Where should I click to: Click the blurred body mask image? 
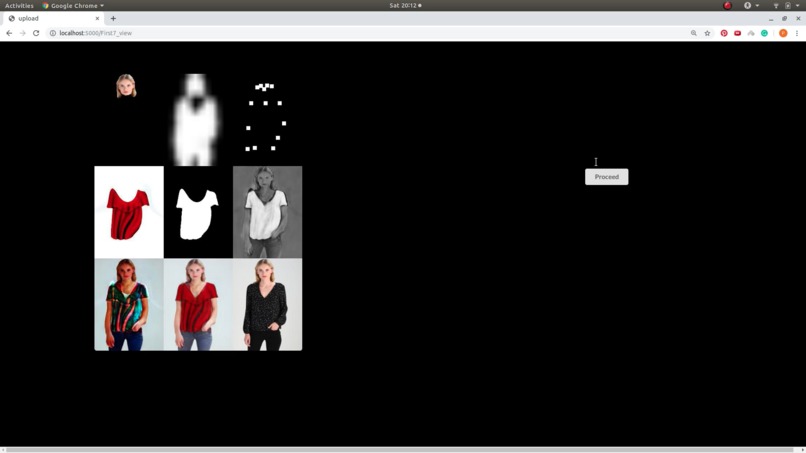pyautogui.click(x=195, y=119)
